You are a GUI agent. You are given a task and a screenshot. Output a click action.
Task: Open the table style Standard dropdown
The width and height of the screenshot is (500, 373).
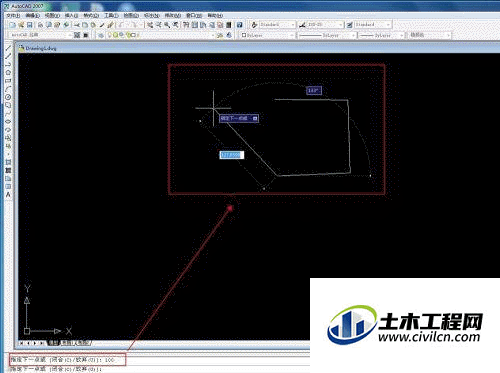point(372,25)
